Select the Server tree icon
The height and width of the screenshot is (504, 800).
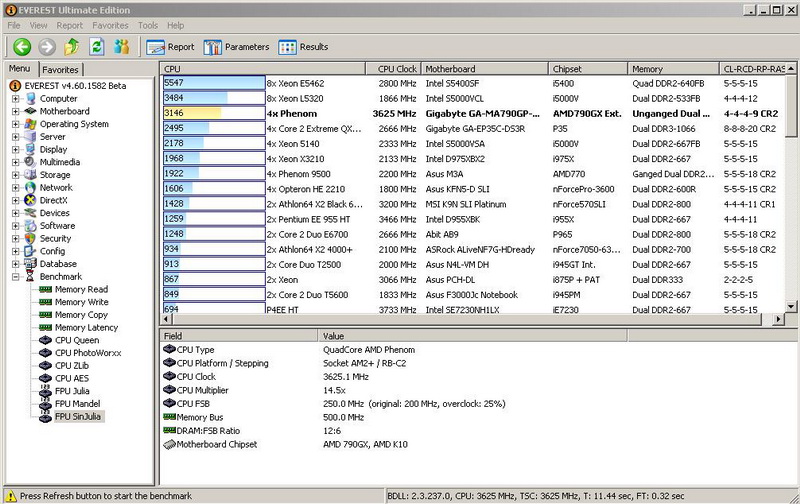point(31,137)
